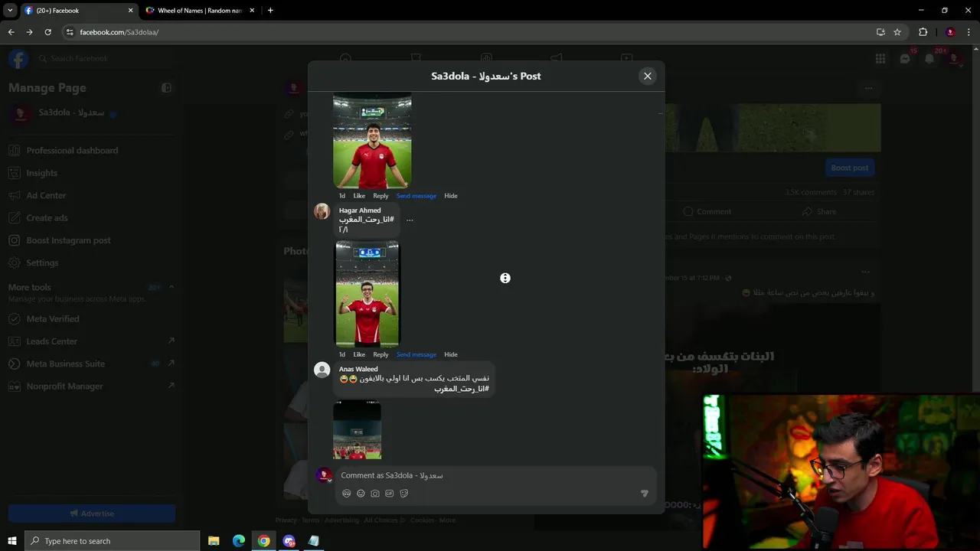Screen dimensions: 980x551
Task: Open the Facebook home logo
Action: [x=18, y=59]
